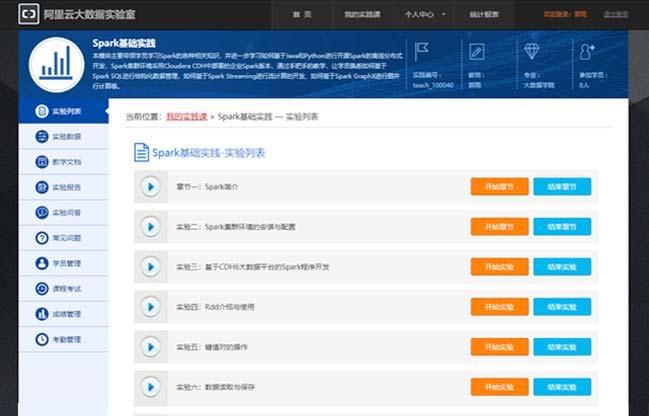
Task: Click the diamond icon above 专业
Action: pyautogui.click(x=531, y=51)
